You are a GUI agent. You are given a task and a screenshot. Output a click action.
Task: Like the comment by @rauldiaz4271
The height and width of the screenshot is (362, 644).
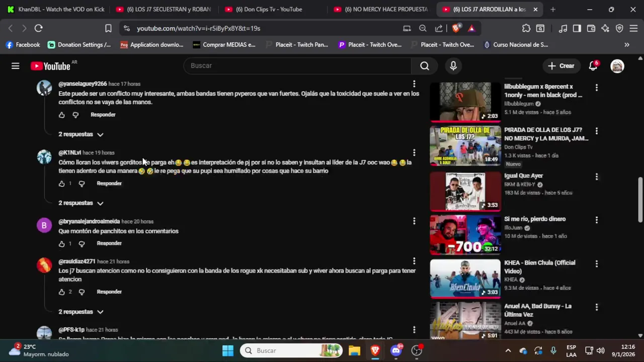click(x=62, y=292)
